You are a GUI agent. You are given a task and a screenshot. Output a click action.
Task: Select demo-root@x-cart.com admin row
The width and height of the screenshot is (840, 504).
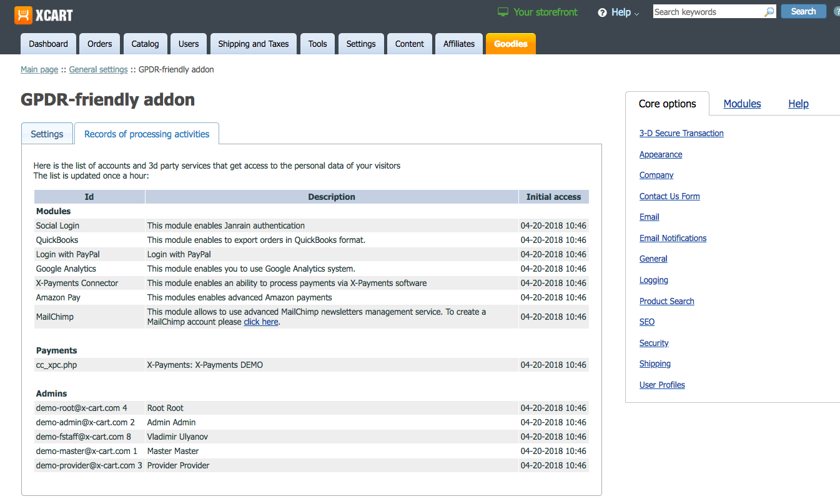pyautogui.click(x=312, y=408)
